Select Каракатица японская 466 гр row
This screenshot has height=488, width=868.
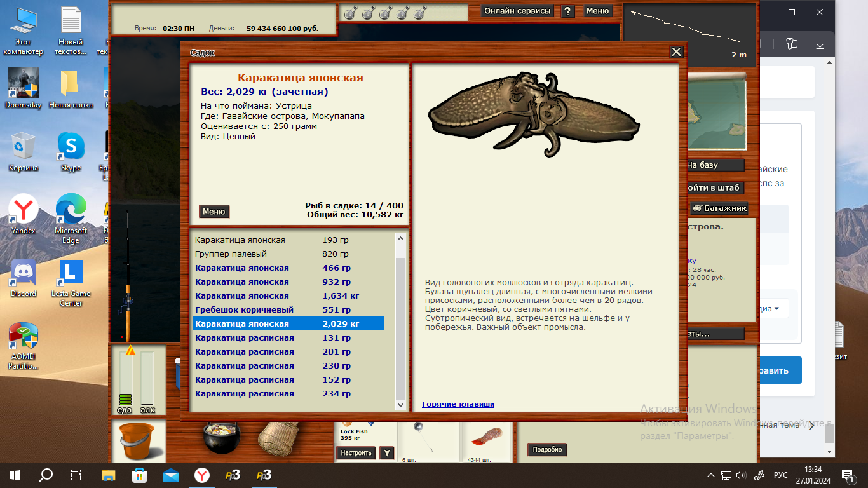click(288, 268)
